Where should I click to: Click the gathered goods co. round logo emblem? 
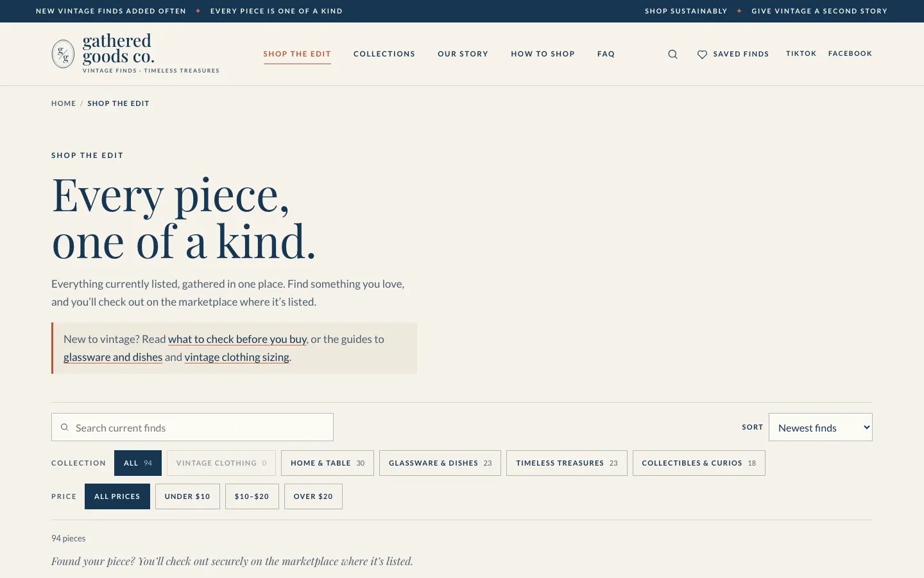pyautogui.click(x=63, y=54)
